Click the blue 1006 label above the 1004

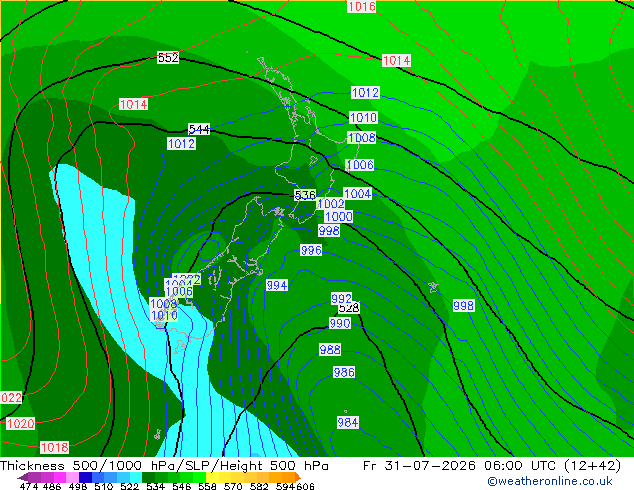pyautogui.click(x=360, y=165)
